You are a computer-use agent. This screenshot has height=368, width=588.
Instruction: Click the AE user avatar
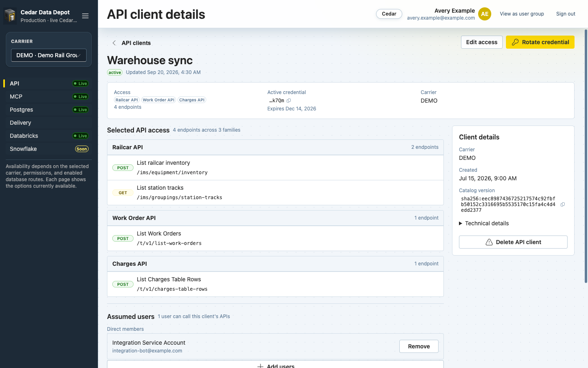pyautogui.click(x=485, y=14)
